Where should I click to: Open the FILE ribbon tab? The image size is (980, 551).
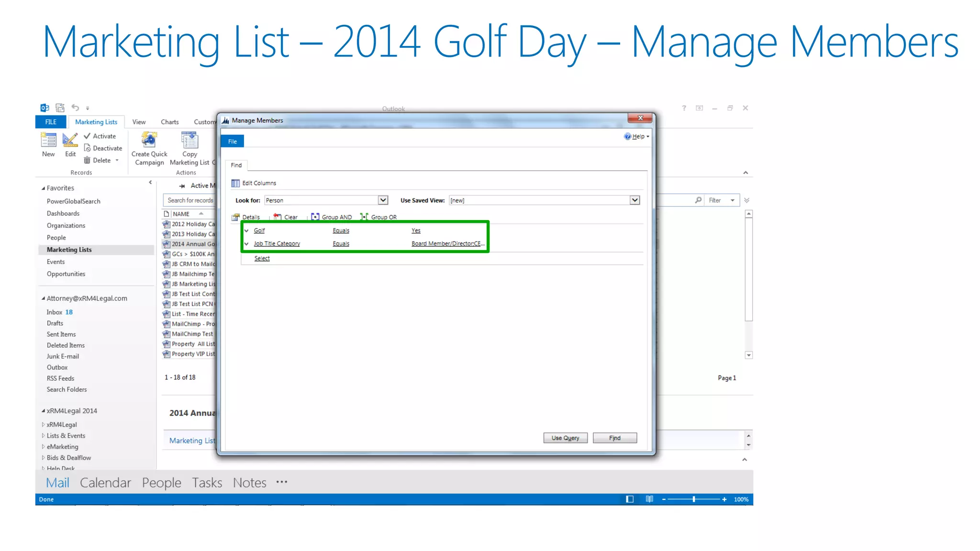(x=51, y=122)
